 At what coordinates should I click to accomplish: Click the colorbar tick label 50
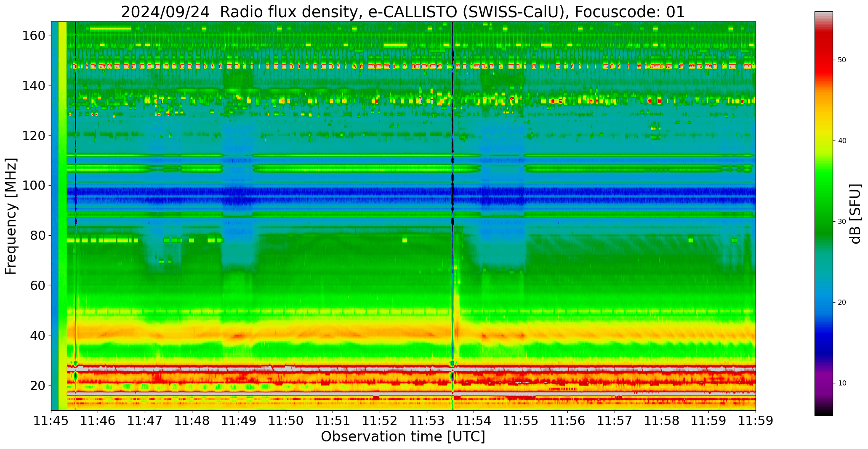(842, 60)
